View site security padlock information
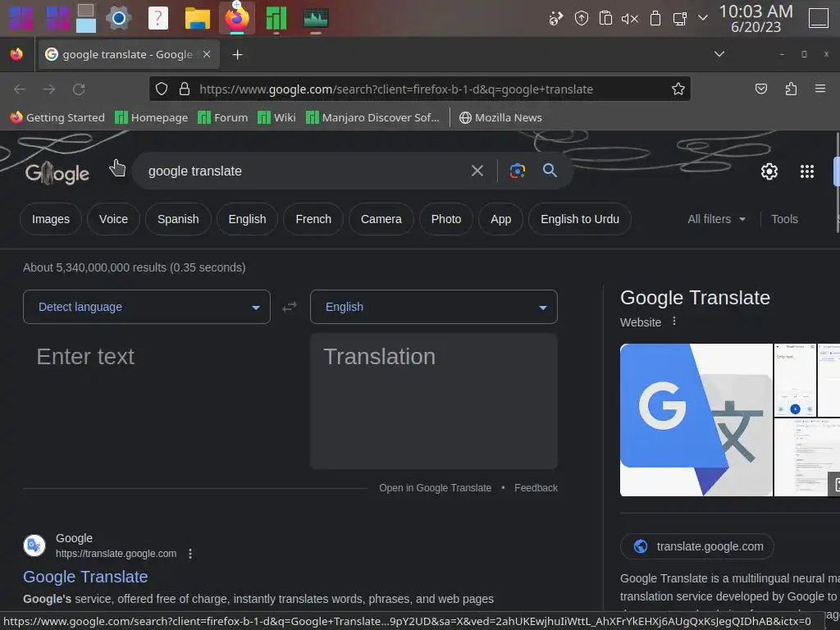The image size is (840, 630). click(x=185, y=89)
